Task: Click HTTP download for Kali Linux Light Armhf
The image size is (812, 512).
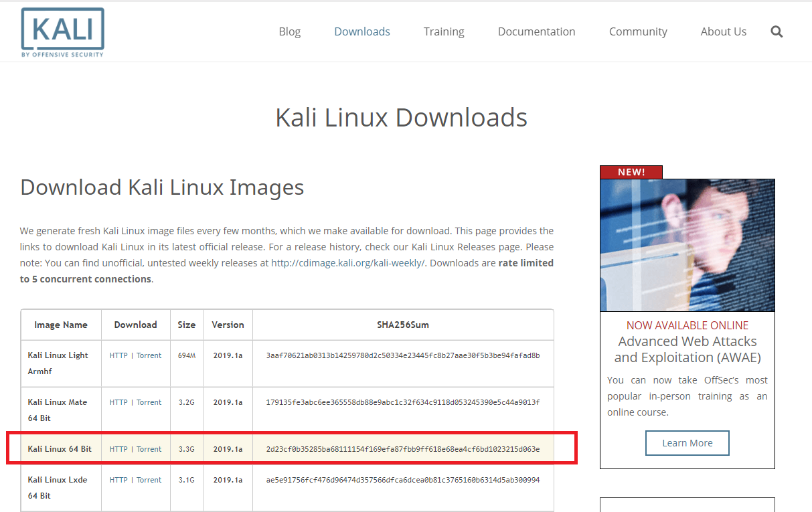Action: click(x=118, y=355)
